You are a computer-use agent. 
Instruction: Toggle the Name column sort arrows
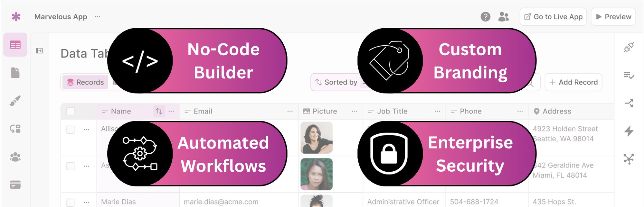(x=159, y=111)
